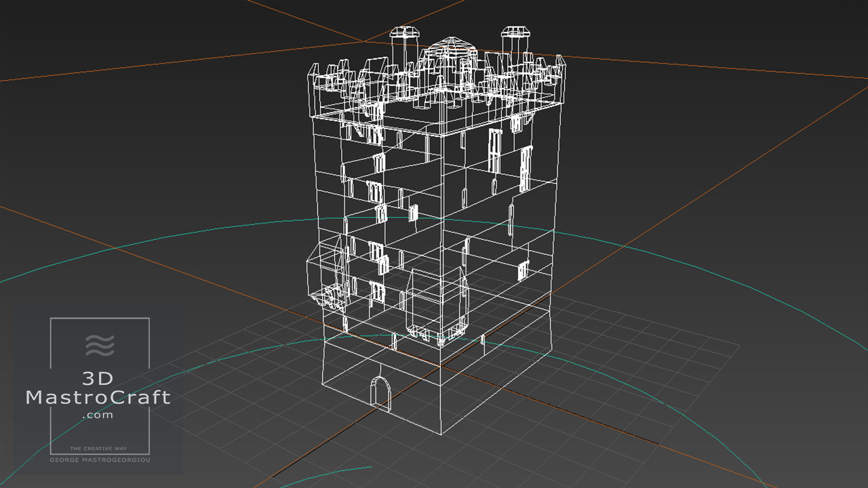Select the ornate bracket under the left balcony

coord(332,296)
